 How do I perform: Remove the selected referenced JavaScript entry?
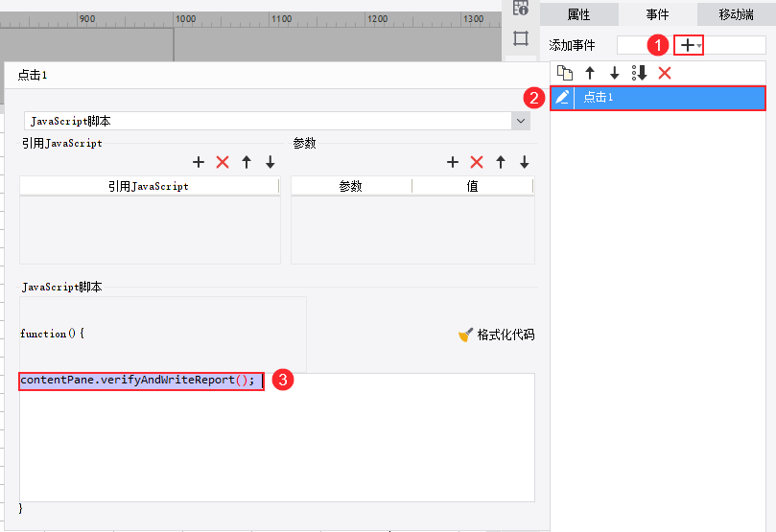point(223,162)
